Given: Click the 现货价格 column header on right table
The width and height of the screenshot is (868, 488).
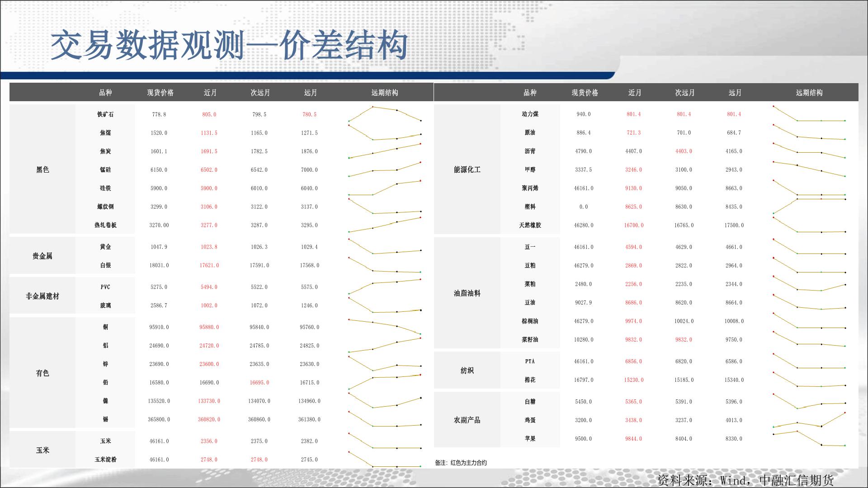Looking at the screenshot, I should point(585,93).
